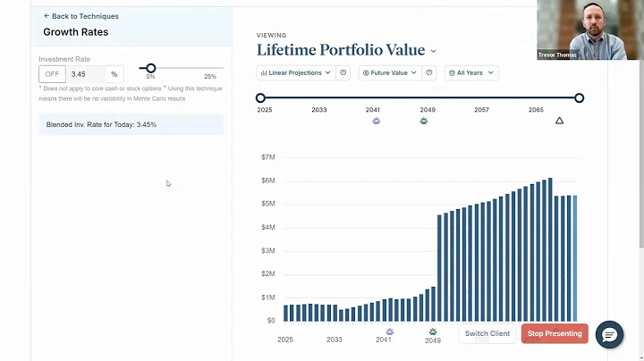Go back to Techniques
This screenshot has height=361, width=644.
80,16
